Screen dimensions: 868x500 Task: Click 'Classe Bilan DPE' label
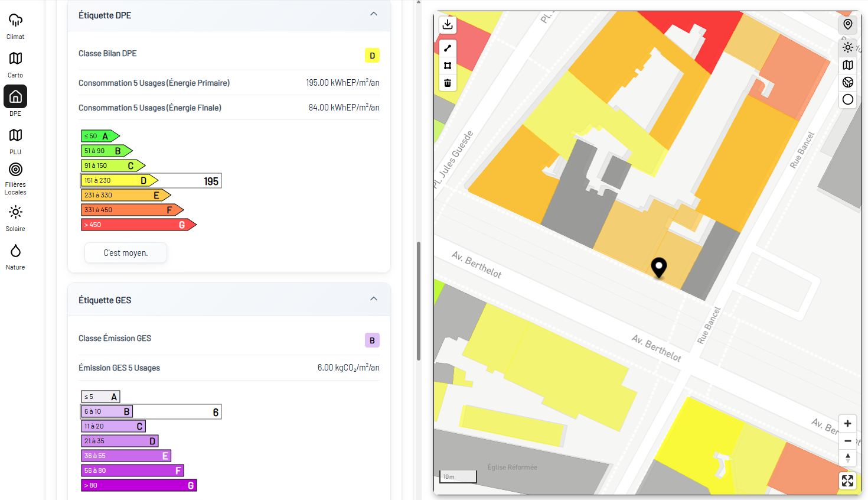107,53
